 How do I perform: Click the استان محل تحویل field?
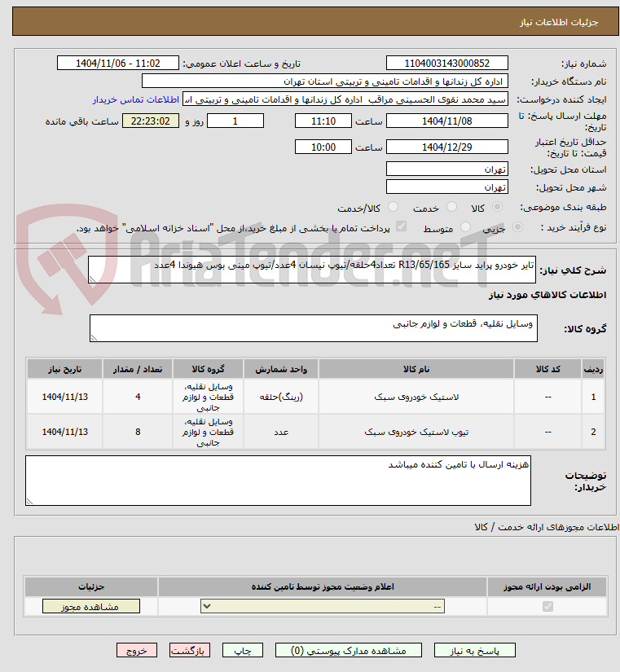tap(446, 169)
